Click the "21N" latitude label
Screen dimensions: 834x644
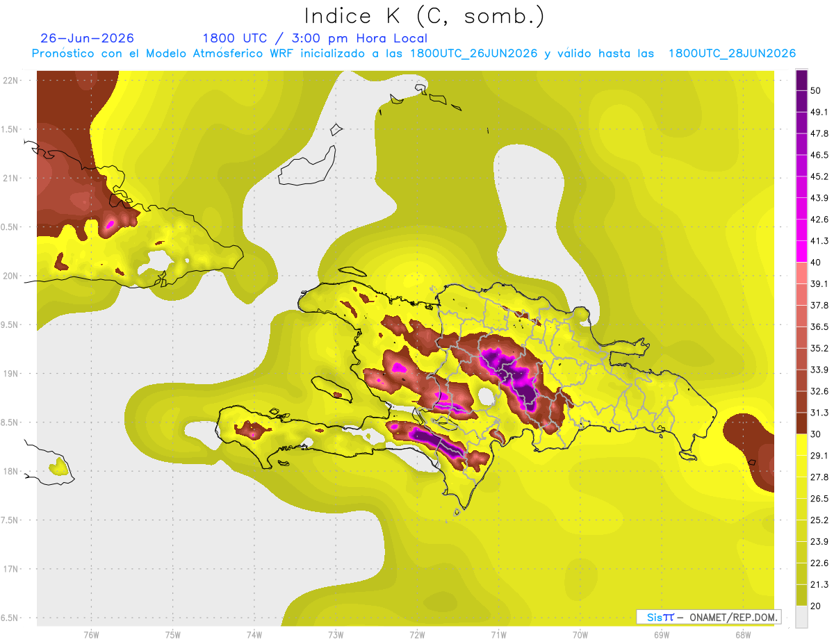[11, 178]
